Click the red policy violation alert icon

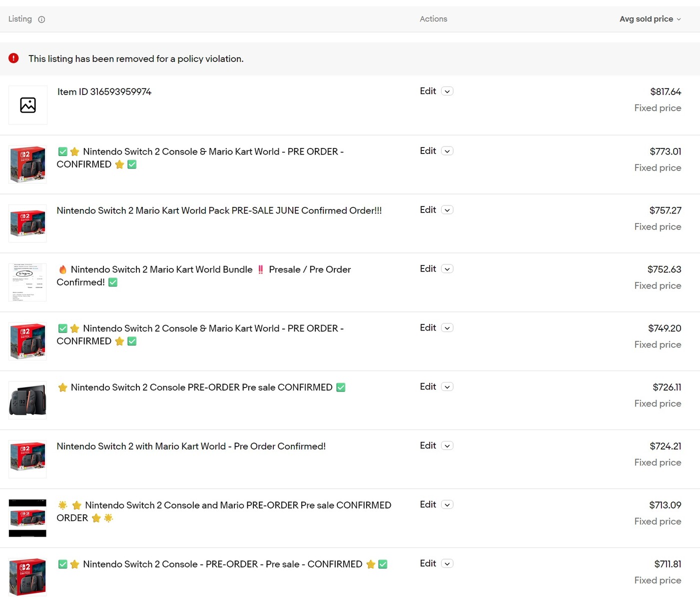pos(13,58)
